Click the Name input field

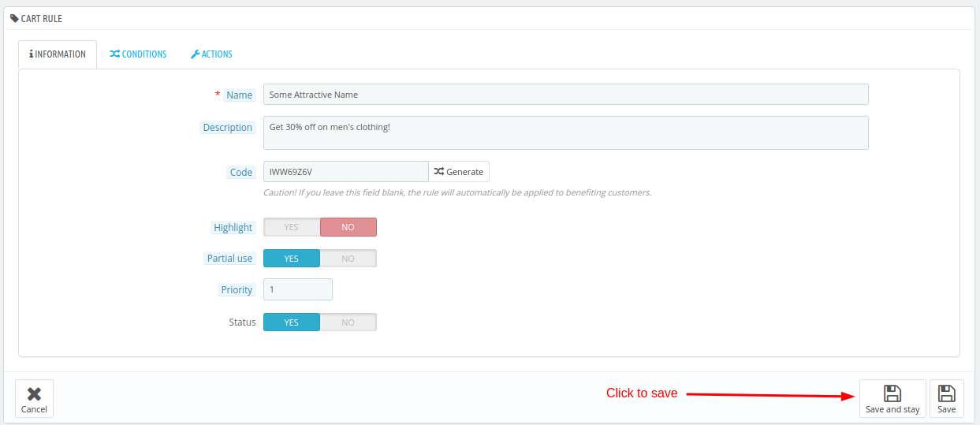tap(565, 95)
